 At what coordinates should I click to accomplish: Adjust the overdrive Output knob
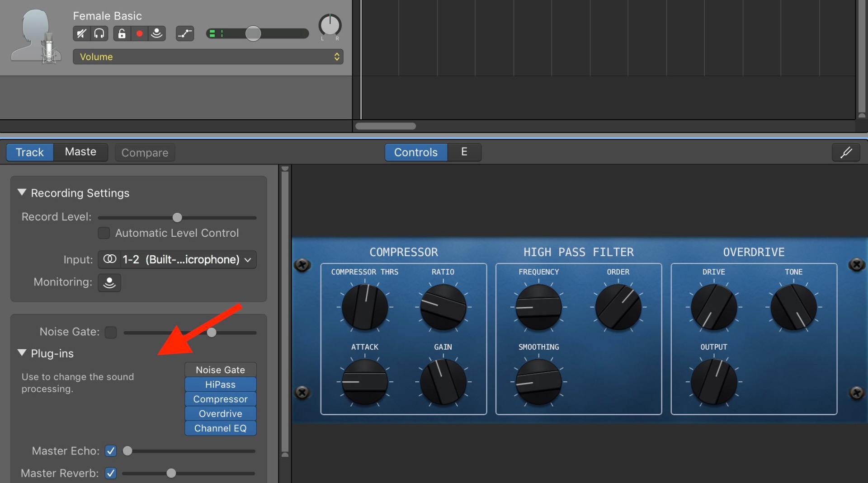coord(714,382)
